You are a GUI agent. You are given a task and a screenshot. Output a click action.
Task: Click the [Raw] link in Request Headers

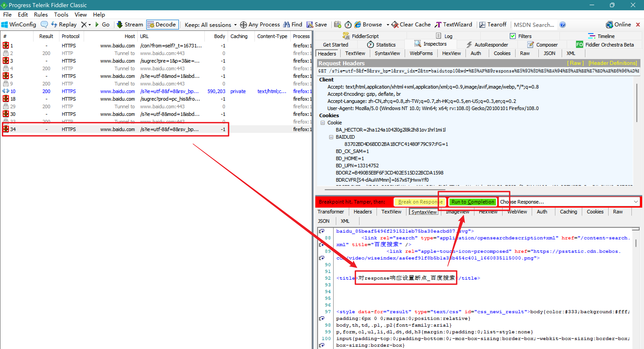pyautogui.click(x=575, y=63)
